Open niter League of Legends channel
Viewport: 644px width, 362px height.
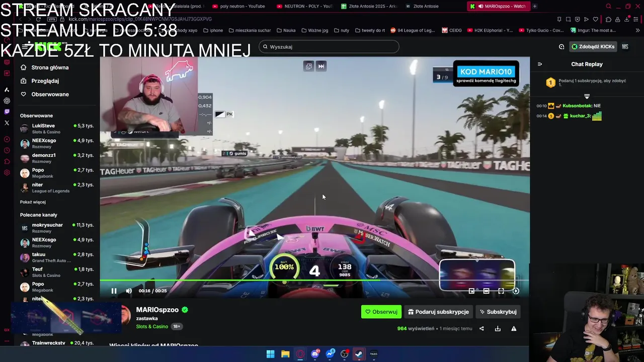[x=57, y=188]
